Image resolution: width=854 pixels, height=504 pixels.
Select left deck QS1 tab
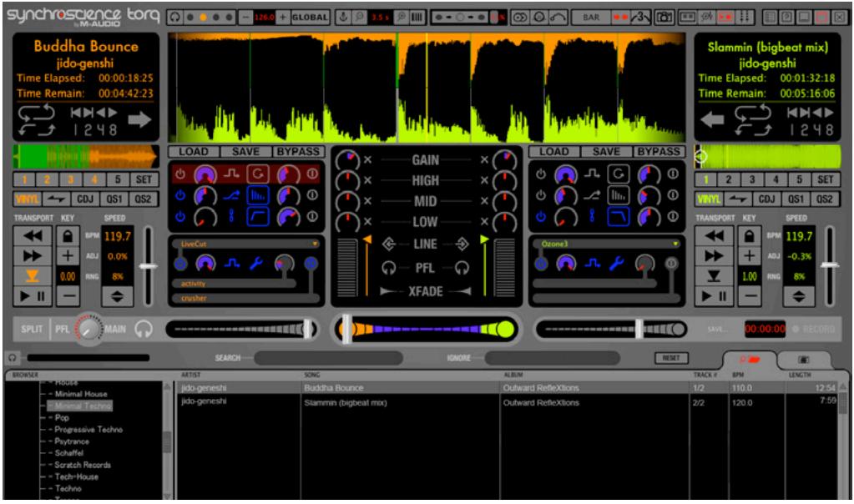(x=114, y=199)
